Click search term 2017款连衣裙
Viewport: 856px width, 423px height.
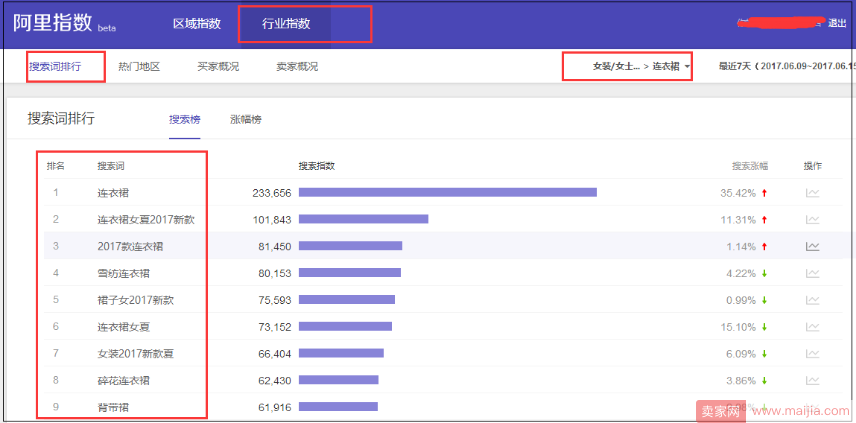click(x=130, y=246)
